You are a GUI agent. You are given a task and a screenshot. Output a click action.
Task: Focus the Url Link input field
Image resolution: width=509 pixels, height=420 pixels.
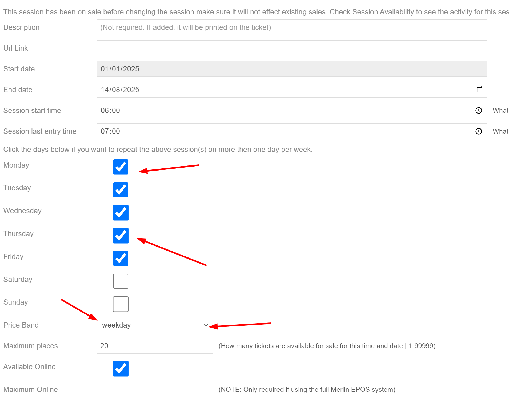(292, 48)
